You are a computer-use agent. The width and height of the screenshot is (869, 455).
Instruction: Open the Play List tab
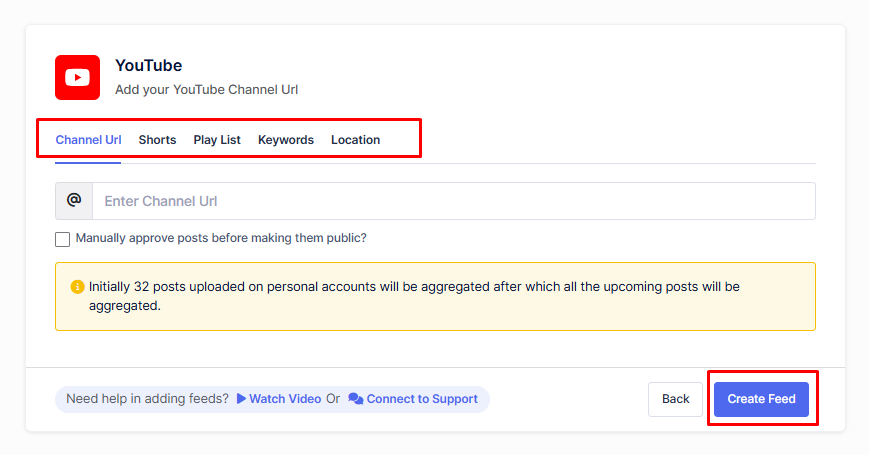pyautogui.click(x=217, y=140)
